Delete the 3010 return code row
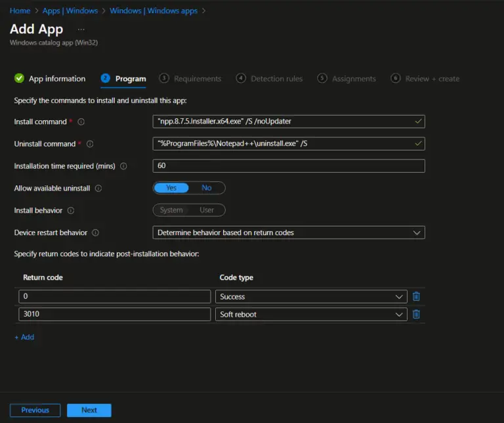Image resolution: width=504 pixels, height=423 pixels. click(x=416, y=315)
